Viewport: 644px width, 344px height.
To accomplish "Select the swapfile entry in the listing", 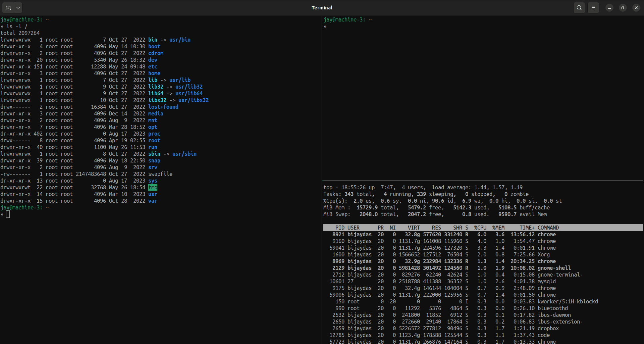I will [x=160, y=174].
